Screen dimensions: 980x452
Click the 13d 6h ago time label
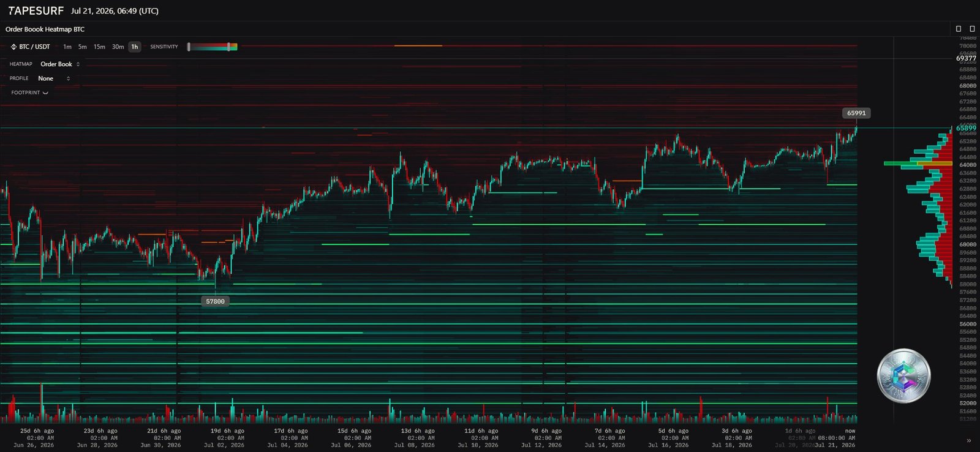point(418,431)
